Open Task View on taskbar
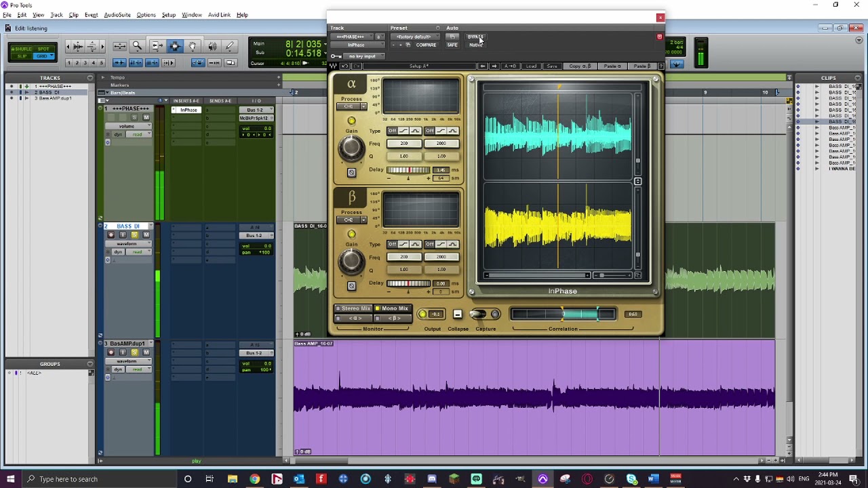The image size is (868, 488). click(x=210, y=479)
